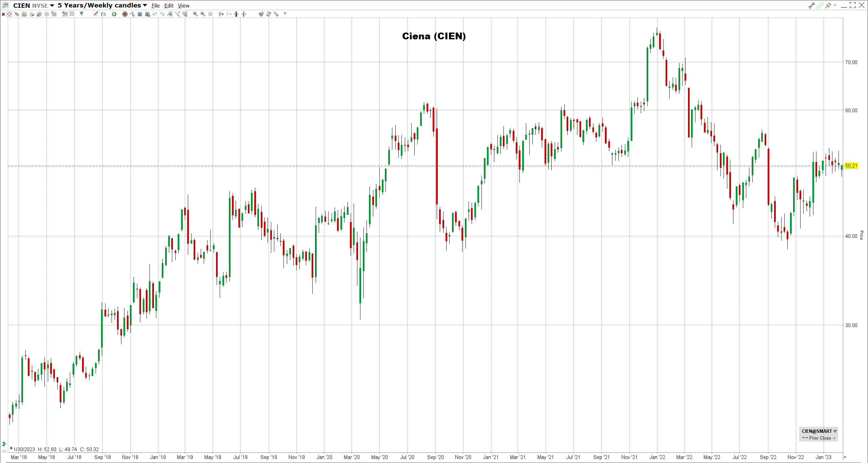The height and width of the screenshot is (463, 868).
Task: Remove text annotation with T-minus icon
Action: [147, 14]
